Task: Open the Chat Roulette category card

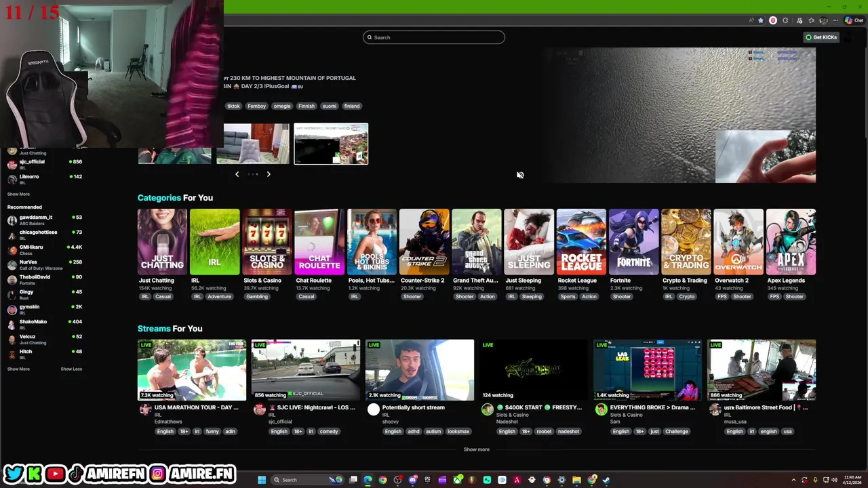Action: [319, 242]
